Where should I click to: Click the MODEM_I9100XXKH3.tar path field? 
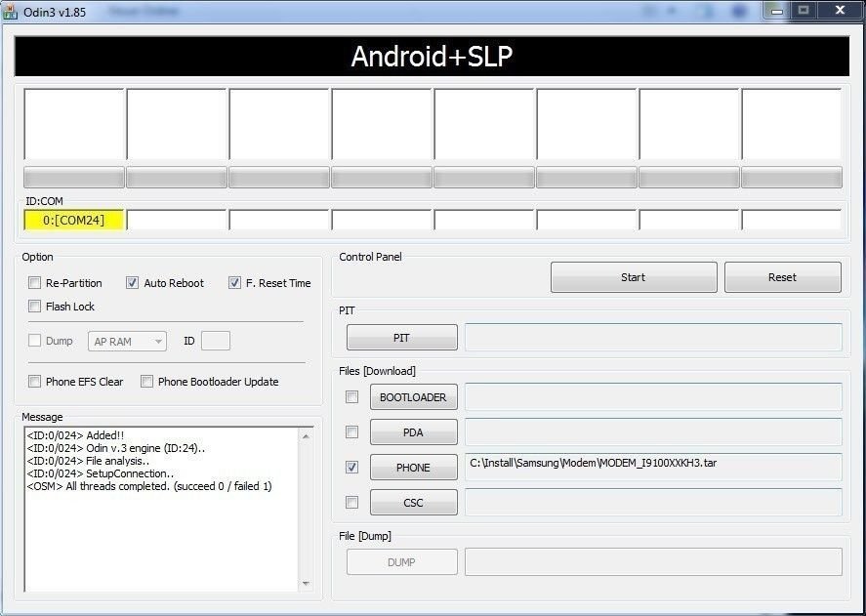tap(653, 467)
